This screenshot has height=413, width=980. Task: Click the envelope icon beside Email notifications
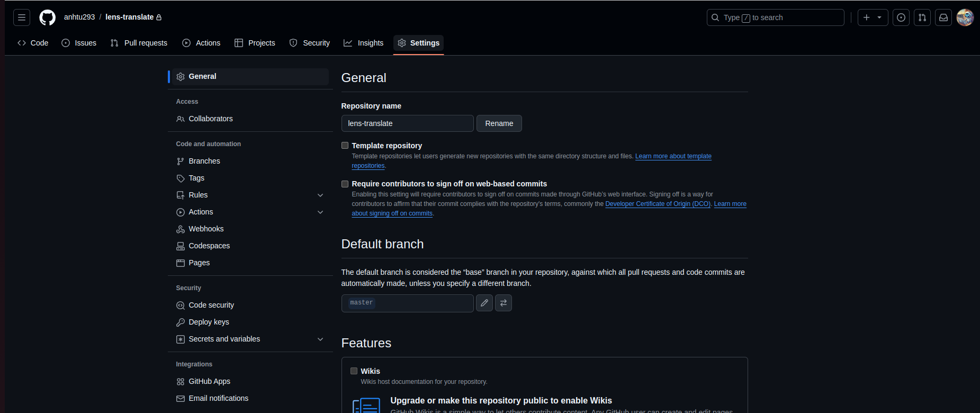coord(181,399)
